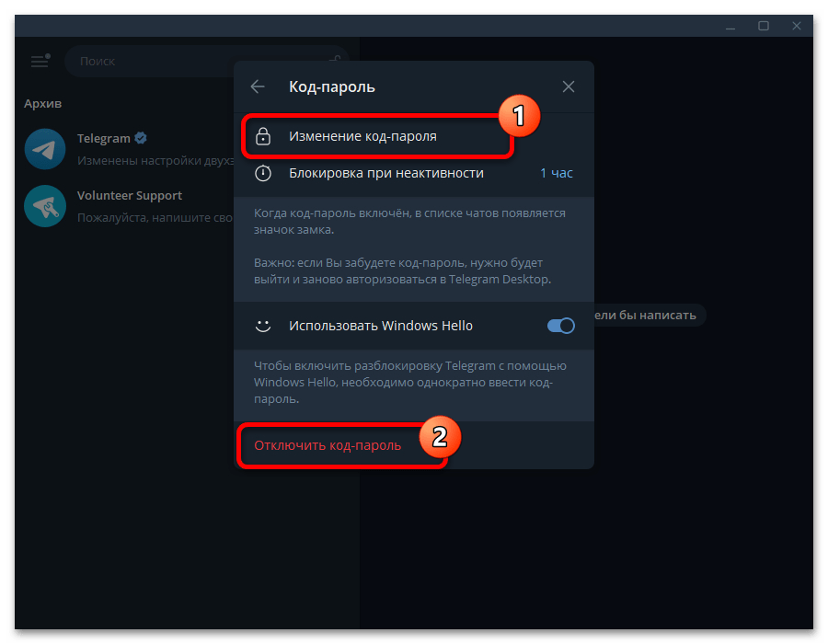Viewport: 828px width, 644px height.
Task: Click the lock icon beside Изменение код-пароля
Action: coord(263,136)
